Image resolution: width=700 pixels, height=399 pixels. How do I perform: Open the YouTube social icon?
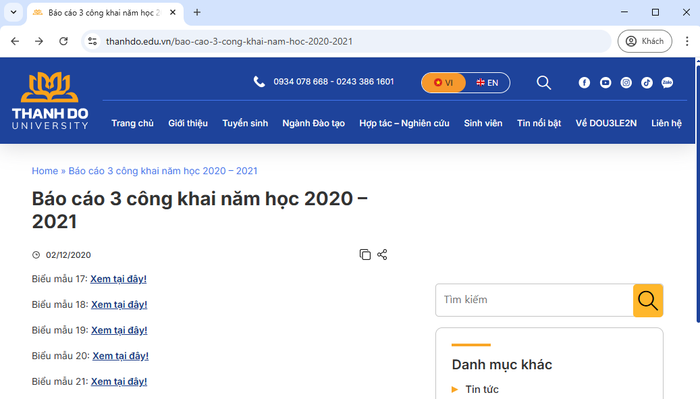(605, 83)
